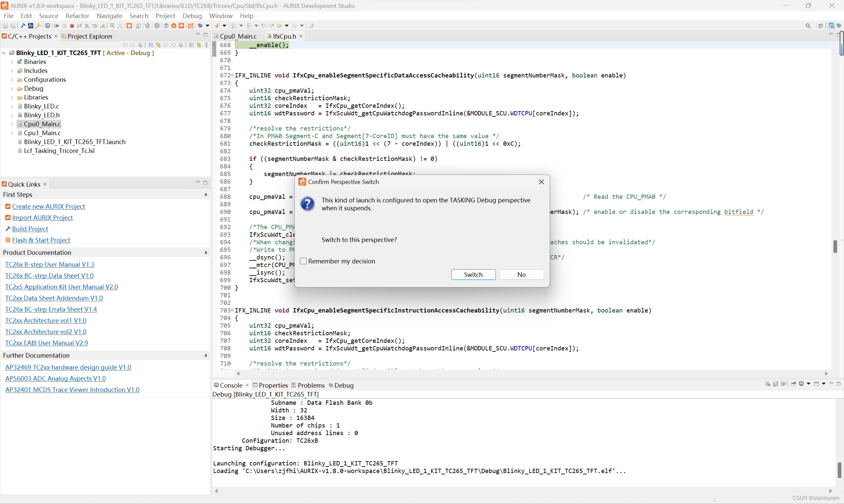Switch to the Cpu0_Main.c editor tab
This screenshot has height=504, width=844.
pyautogui.click(x=238, y=36)
